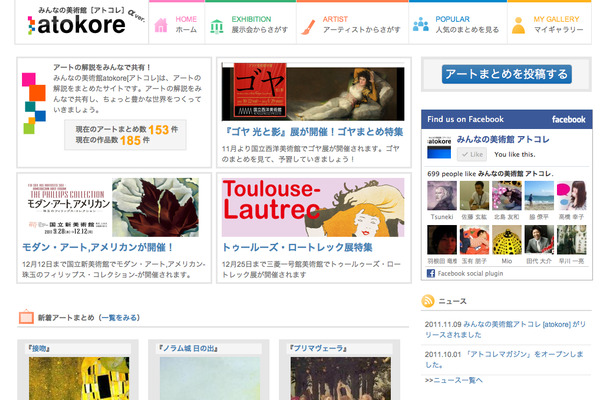Click the アートまとめを投稿する button

507,74
